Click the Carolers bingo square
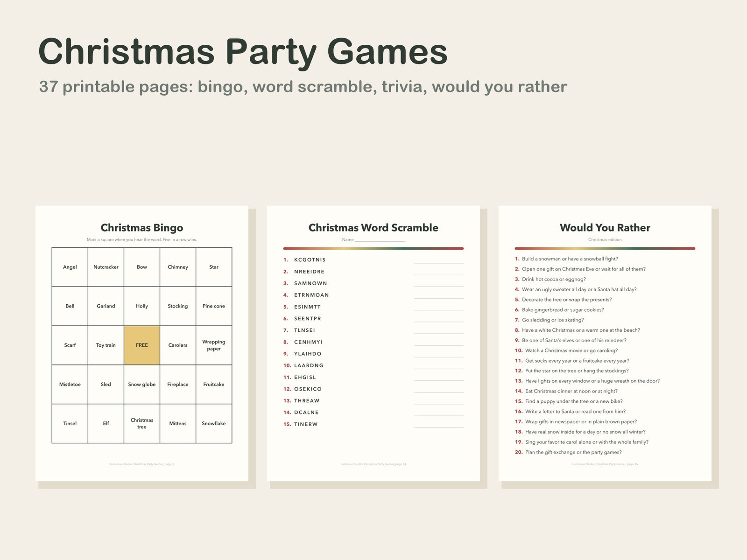 [x=178, y=345]
